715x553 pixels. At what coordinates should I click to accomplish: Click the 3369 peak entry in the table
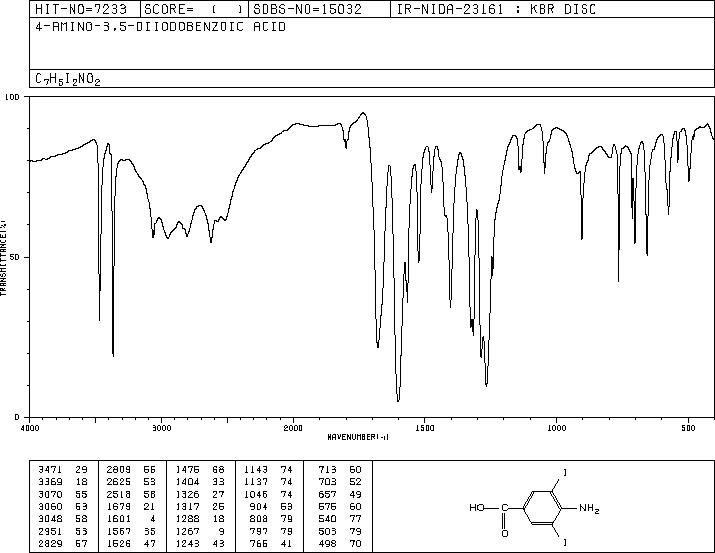click(63, 481)
